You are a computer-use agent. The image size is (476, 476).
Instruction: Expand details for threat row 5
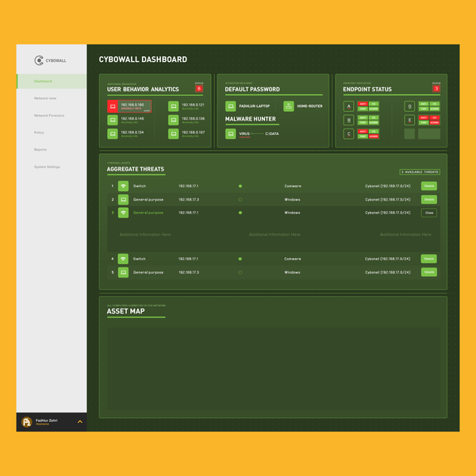click(x=429, y=272)
